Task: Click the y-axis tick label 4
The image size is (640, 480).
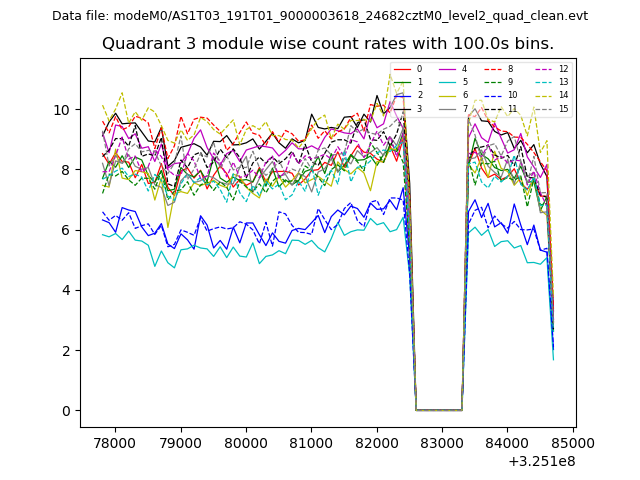Action: 66,290
